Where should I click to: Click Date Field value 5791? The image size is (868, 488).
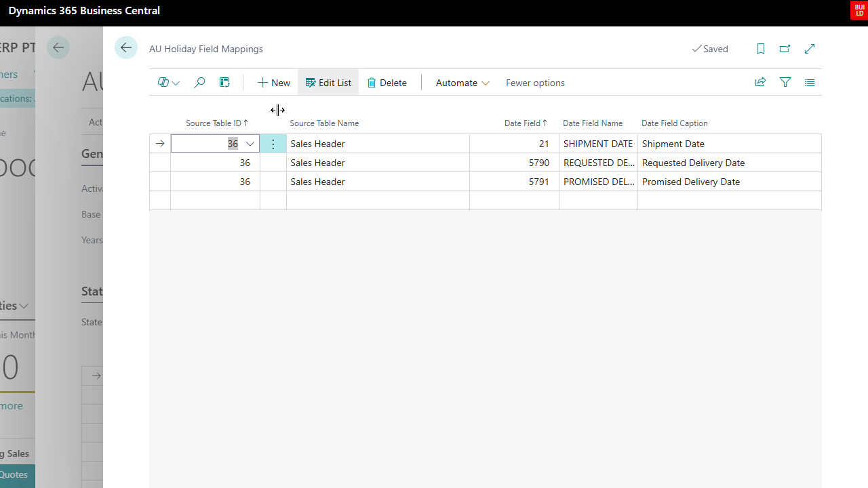(514, 182)
